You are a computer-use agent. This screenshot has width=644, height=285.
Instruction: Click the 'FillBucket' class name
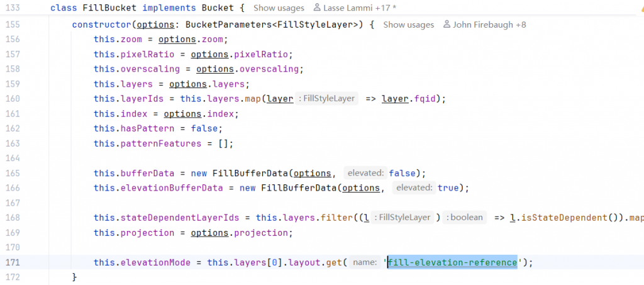click(x=109, y=8)
